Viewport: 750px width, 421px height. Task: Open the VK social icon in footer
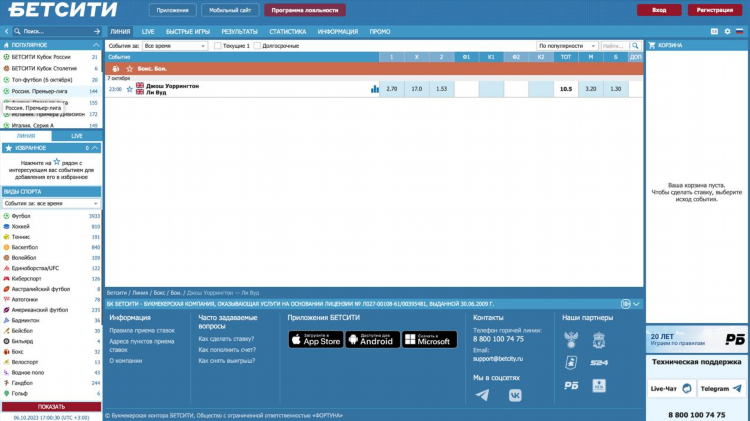[515, 395]
